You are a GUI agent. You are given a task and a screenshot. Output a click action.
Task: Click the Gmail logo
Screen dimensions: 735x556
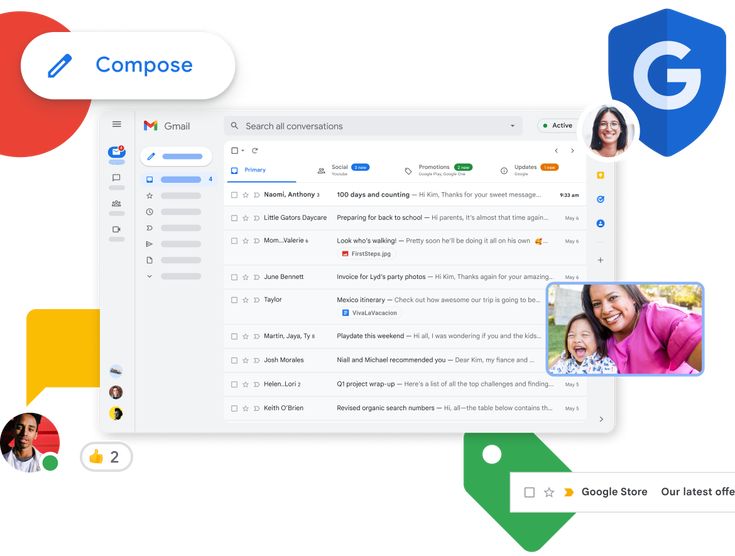point(167,126)
